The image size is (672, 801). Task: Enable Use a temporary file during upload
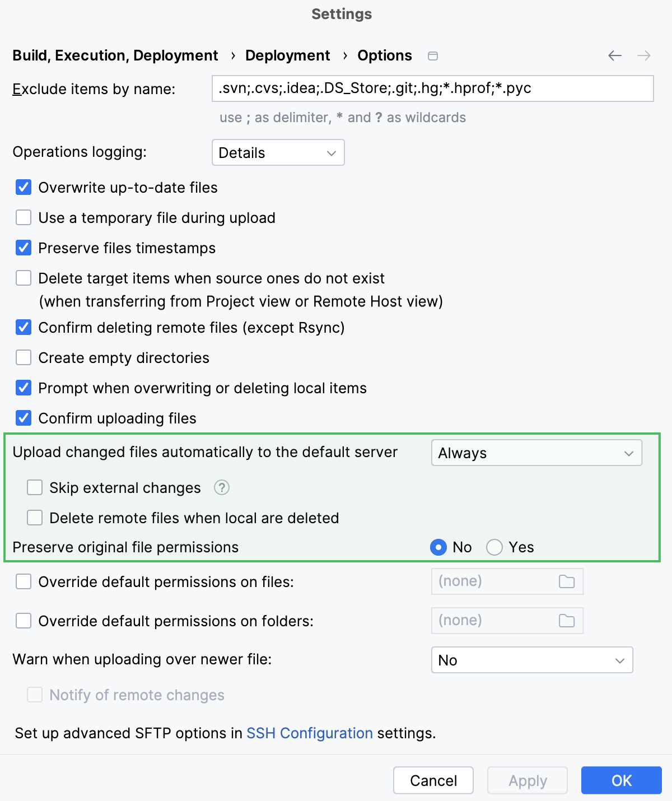point(23,217)
